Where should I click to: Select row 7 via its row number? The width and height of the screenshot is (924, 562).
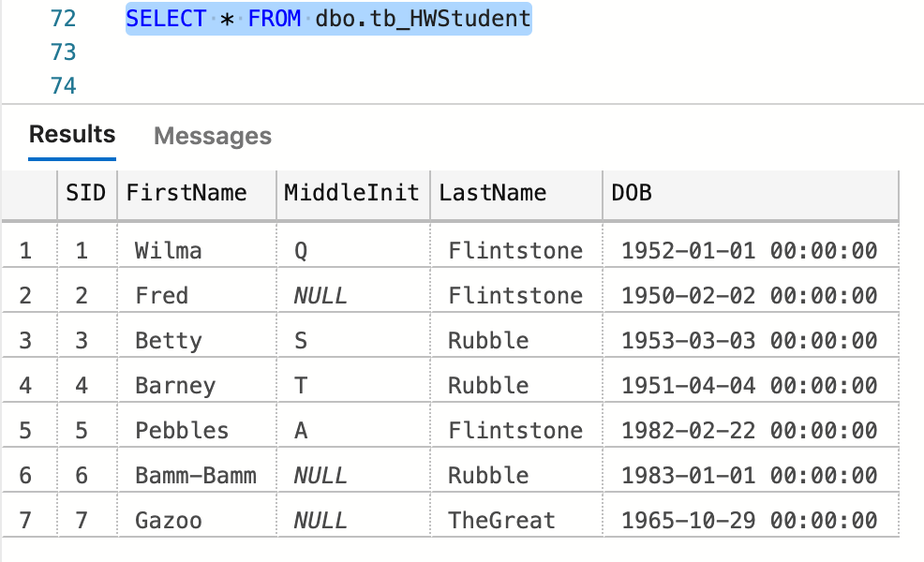pyautogui.click(x=30, y=519)
